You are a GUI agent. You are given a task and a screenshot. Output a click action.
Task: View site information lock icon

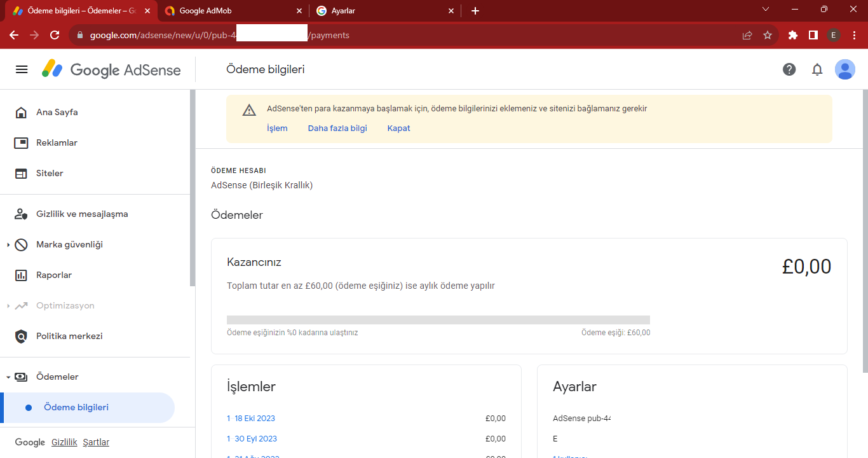[80, 35]
